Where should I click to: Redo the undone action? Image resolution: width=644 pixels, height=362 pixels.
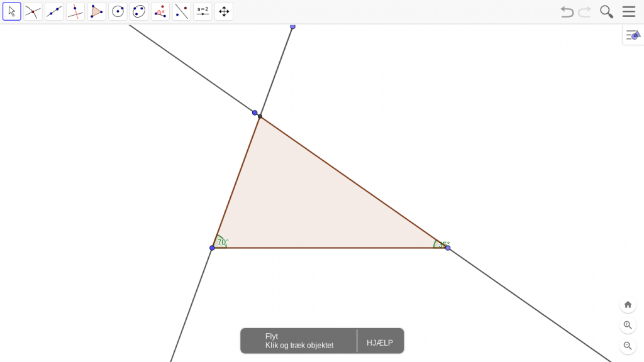[x=584, y=11]
